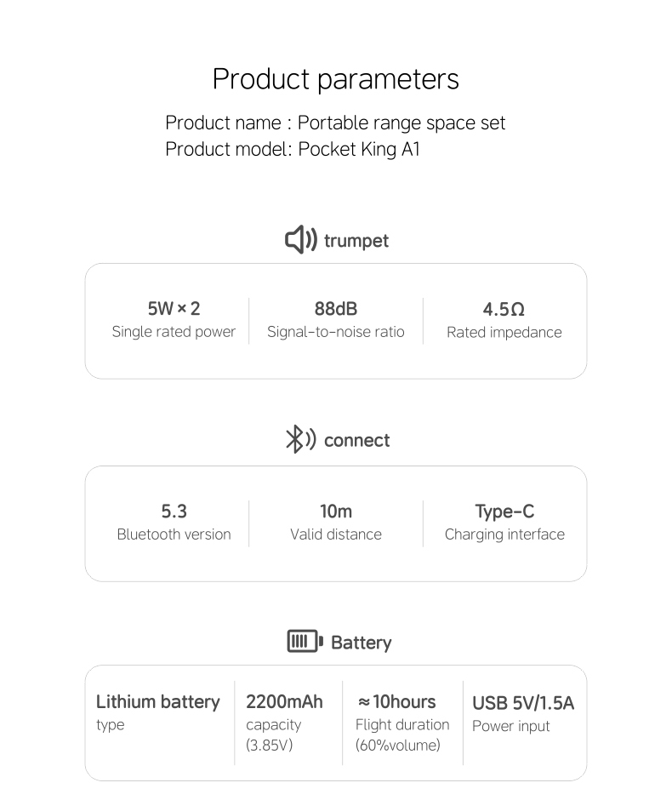Click the trumpet section label
This screenshot has height=800, width=672.
point(356,241)
